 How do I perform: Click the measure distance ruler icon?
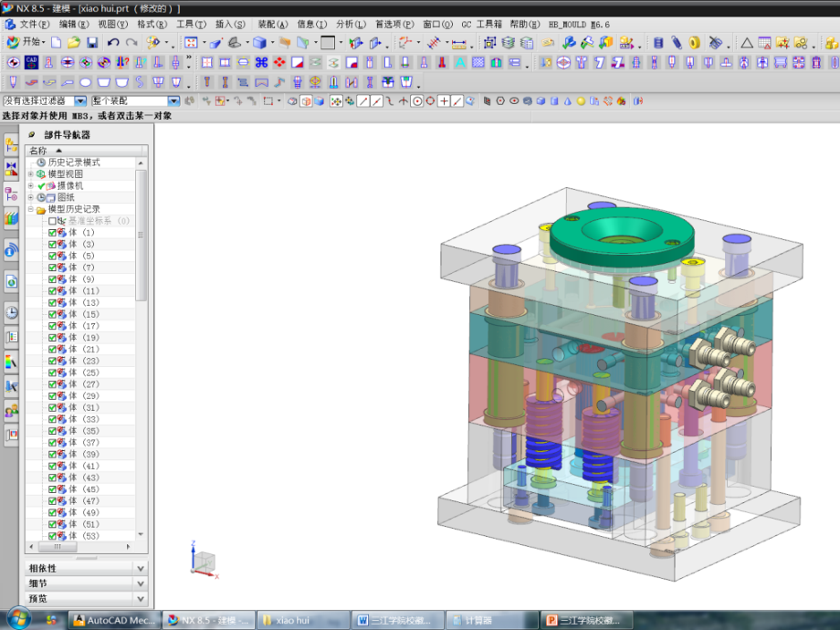458,44
